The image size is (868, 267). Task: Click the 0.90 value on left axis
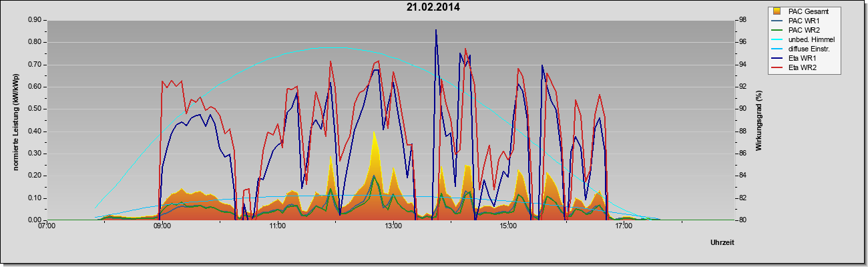click(x=35, y=20)
